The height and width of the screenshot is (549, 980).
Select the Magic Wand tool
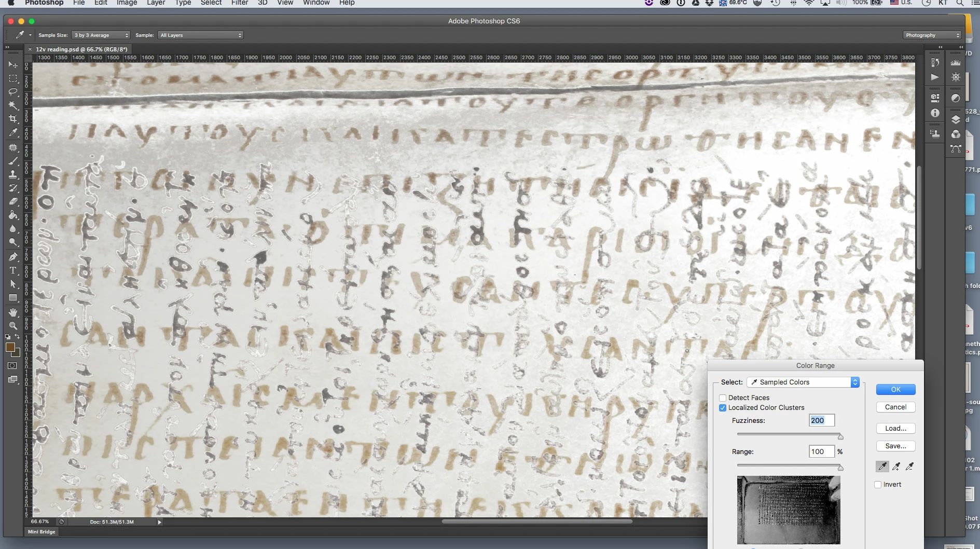coord(13,105)
